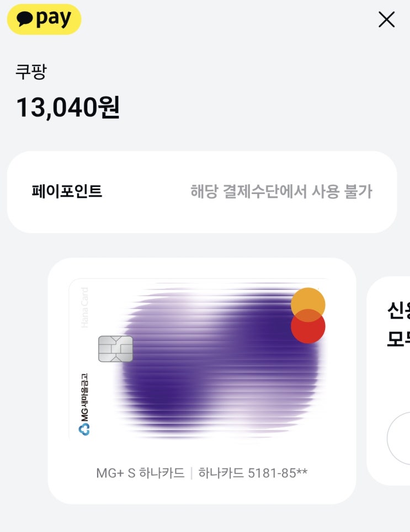Tap 해당 결제수단에서 사용 불가 notice
410x532 pixels.
click(281, 191)
